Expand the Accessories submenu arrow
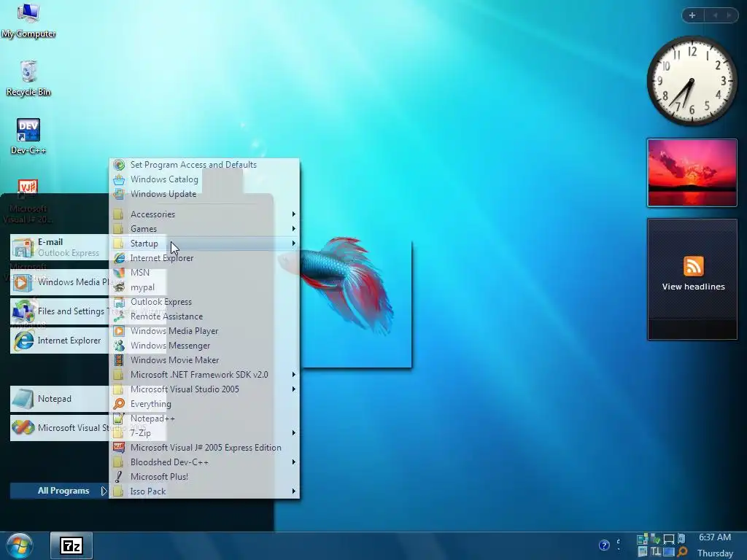 coord(294,214)
